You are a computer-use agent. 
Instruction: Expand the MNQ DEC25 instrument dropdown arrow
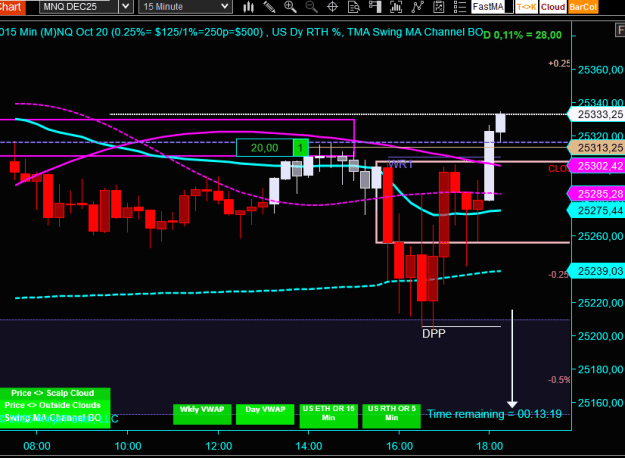coord(126,6)
